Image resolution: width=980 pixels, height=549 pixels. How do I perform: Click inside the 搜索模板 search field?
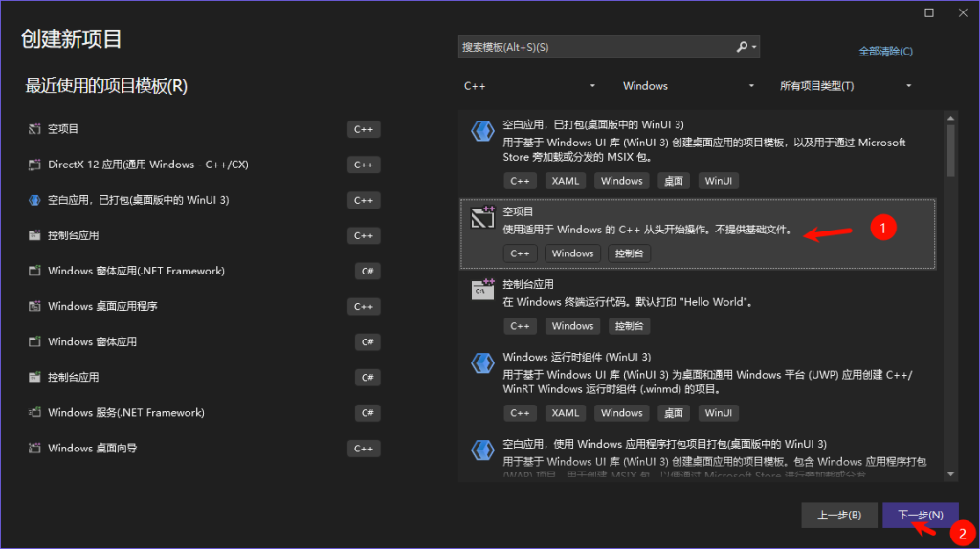593,47
